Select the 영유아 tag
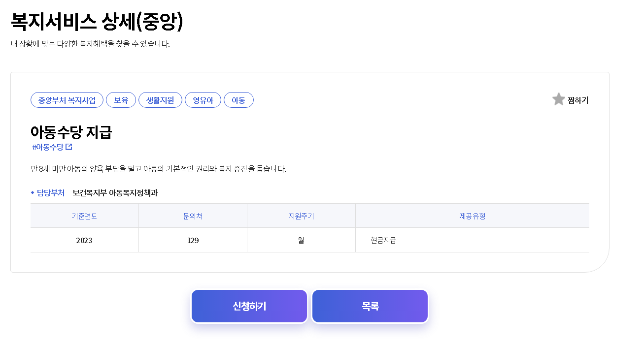The image size is (644, 342). 203,99
